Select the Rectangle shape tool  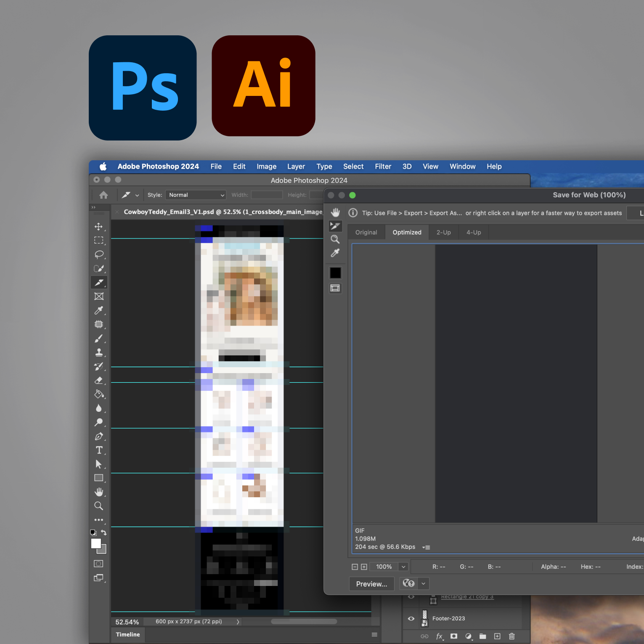tap(99, 478)
